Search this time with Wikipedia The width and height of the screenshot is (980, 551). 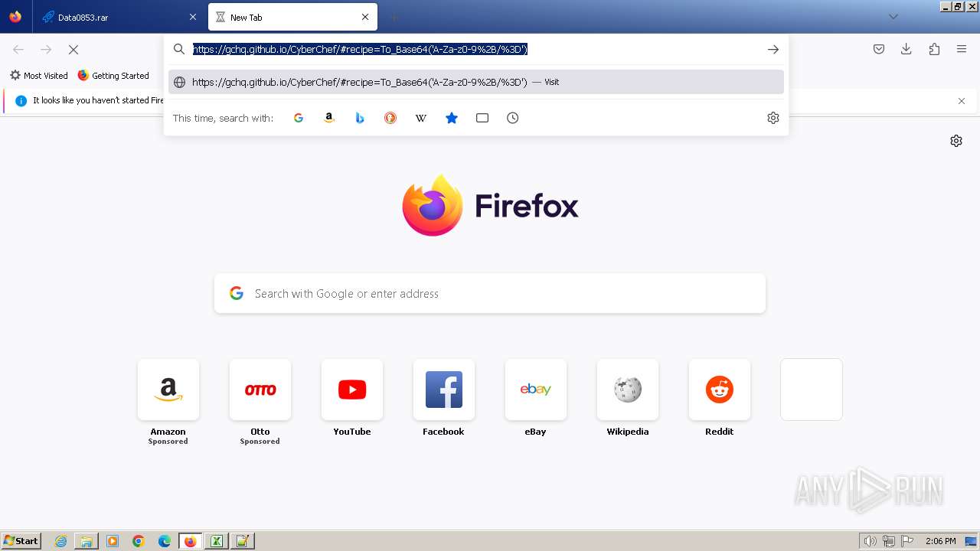click(x=421, y=118)
